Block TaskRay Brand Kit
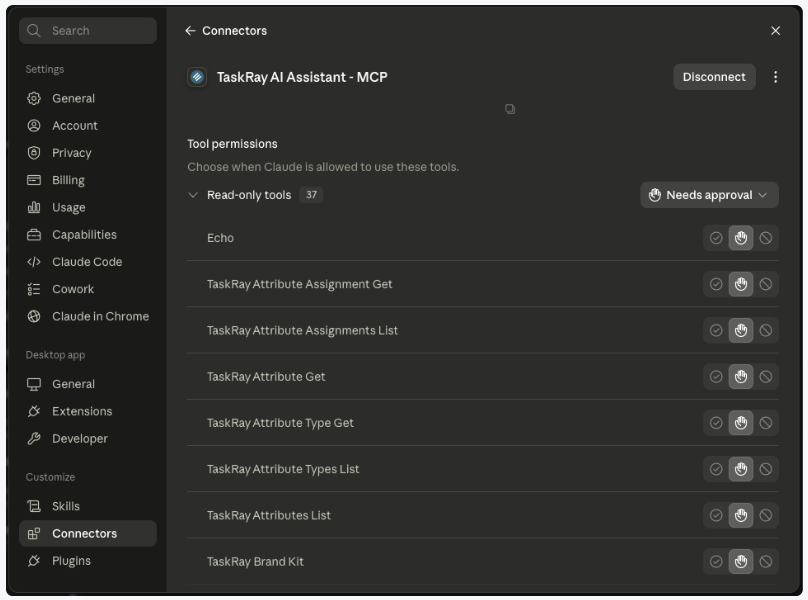The height and width of the screenshot is (600, 808). pos(765,562)
